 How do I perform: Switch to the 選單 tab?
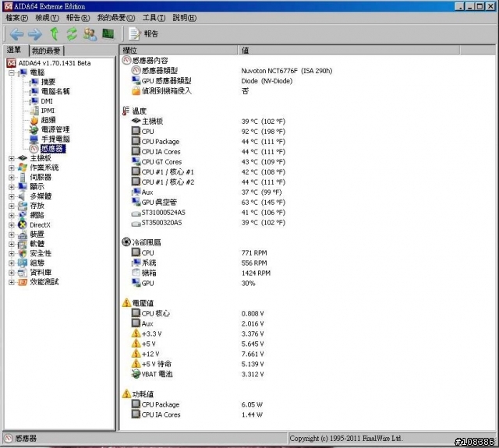[x=15, y=50]
